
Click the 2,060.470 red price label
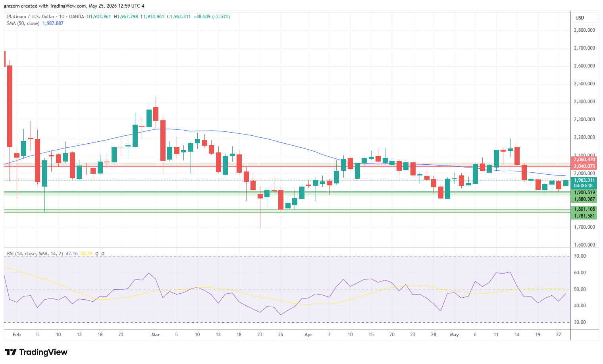pyautogui.click(x=584, y=160)
